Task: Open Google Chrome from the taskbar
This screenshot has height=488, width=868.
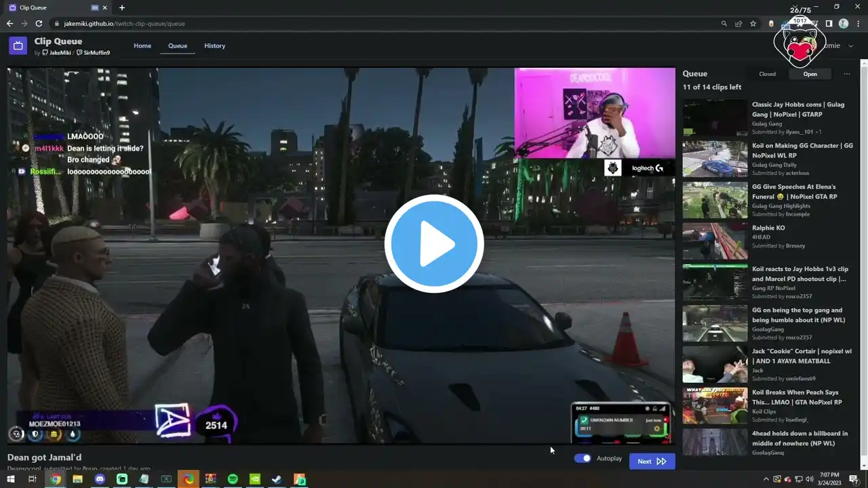Action: [56, 479]
